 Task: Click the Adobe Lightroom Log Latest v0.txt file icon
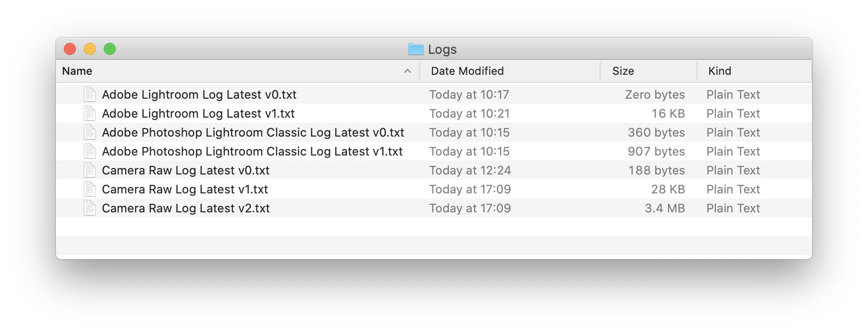tap(90, 94)
